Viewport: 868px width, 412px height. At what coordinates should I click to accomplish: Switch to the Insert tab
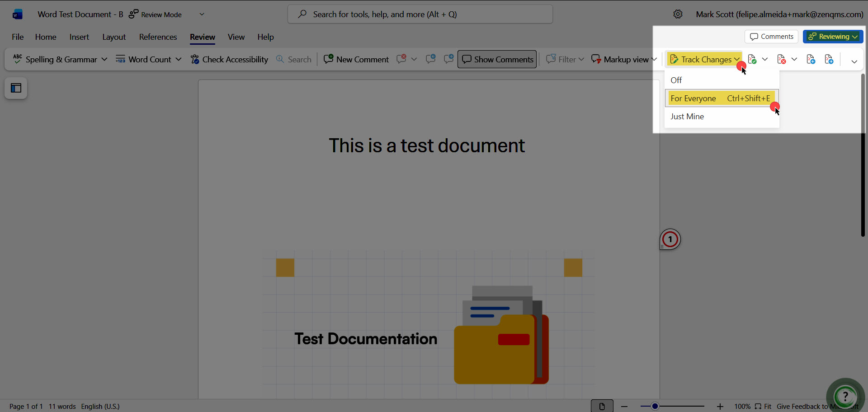79,37
